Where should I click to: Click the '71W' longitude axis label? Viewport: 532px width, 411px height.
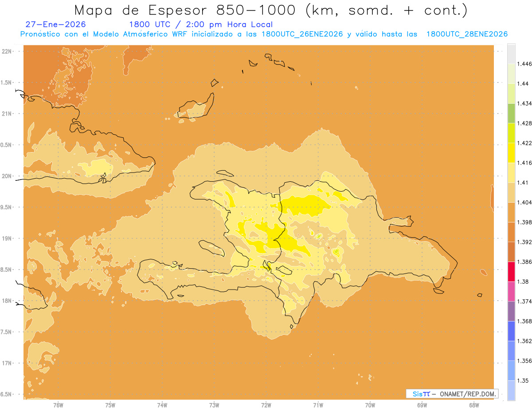(318, 405)
